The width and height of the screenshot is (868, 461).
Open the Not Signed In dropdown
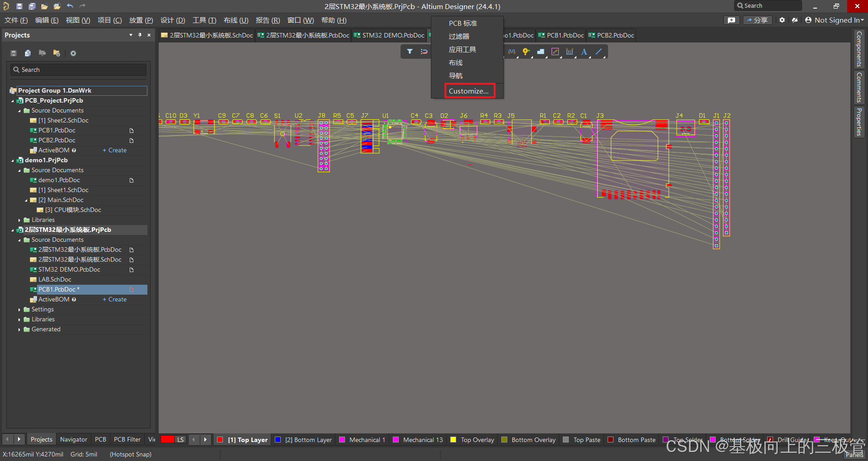(834, 20)
